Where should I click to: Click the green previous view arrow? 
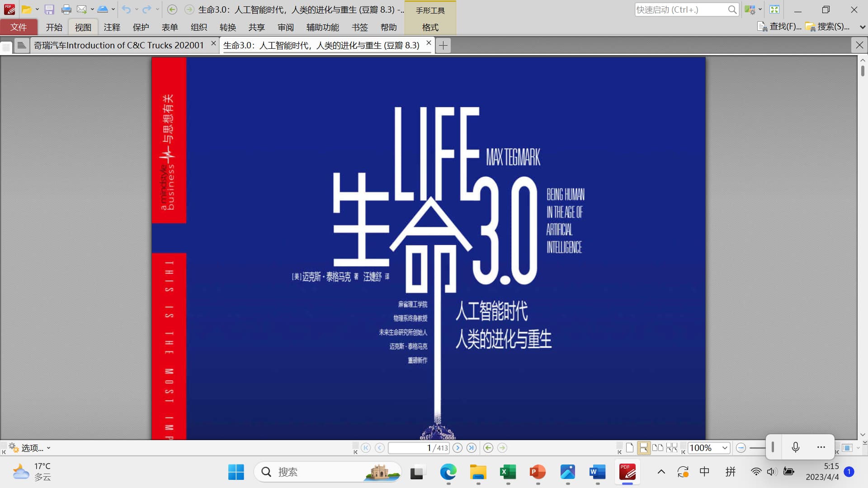pyautogui.click(x=488, y=448)
